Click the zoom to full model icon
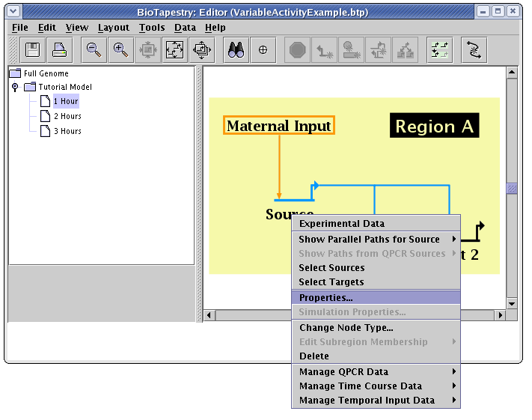532x420 pixels. 174,50
